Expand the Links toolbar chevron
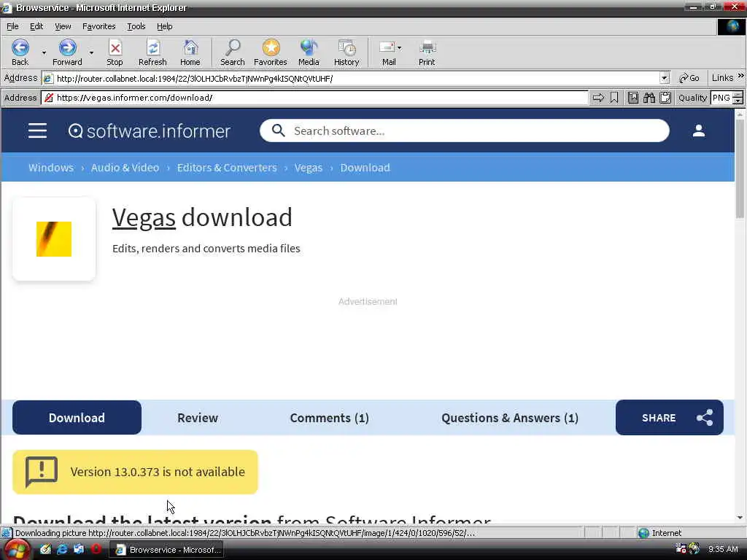This screenshot has height=560, width=747. [x=741, y=76]
